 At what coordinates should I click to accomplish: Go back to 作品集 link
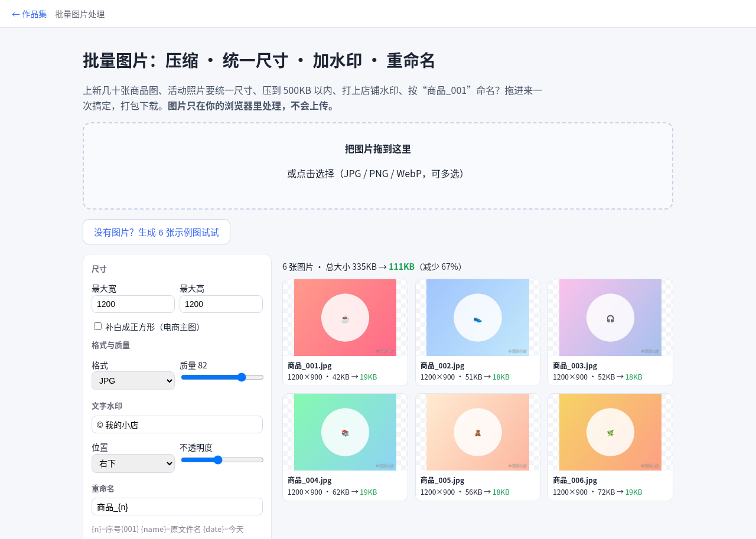point(29,14)
